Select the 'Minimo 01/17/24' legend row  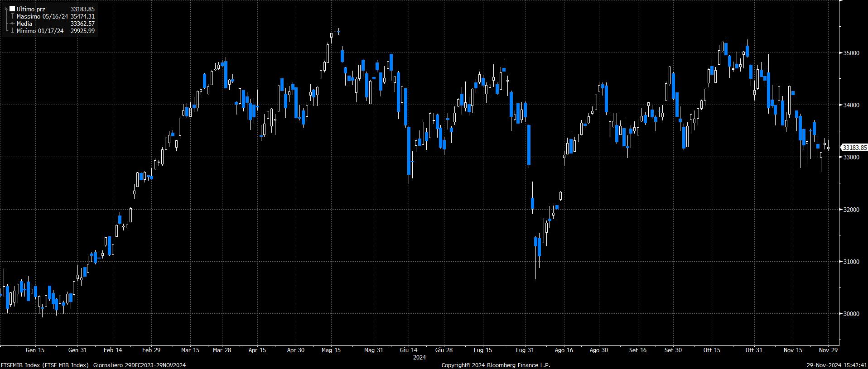tap(40, 31)
